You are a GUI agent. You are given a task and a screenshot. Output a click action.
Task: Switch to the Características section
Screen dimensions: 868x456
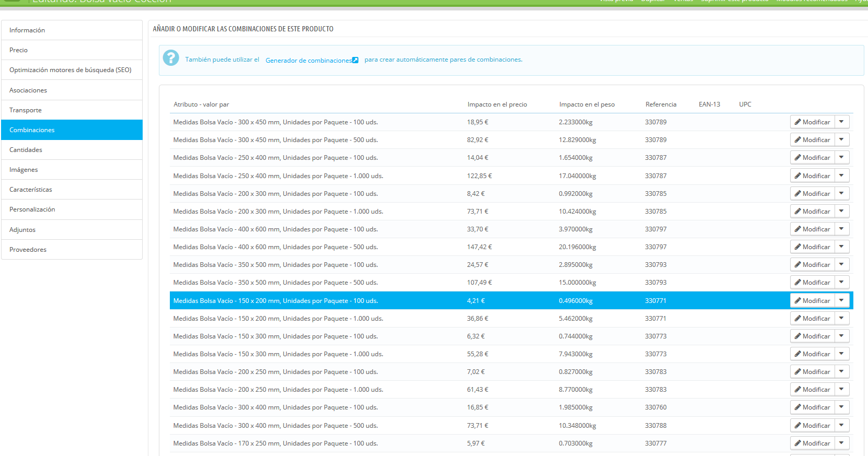tap(72, 190)
